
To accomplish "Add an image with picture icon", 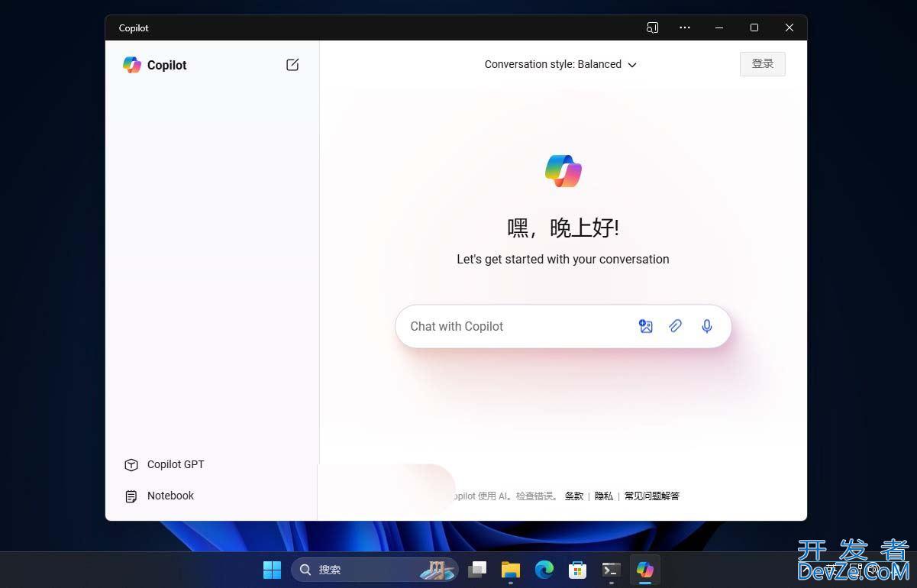I will [x=646, y=327].
